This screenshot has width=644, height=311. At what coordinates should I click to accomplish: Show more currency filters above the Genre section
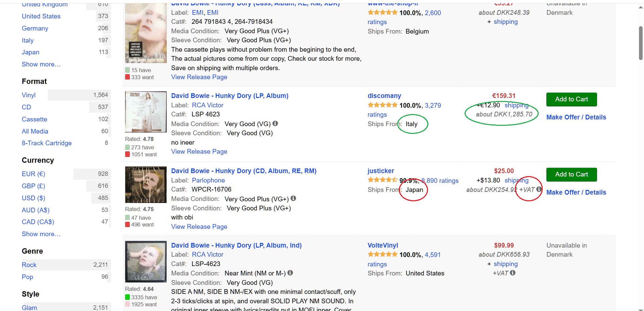click(41, 234)
